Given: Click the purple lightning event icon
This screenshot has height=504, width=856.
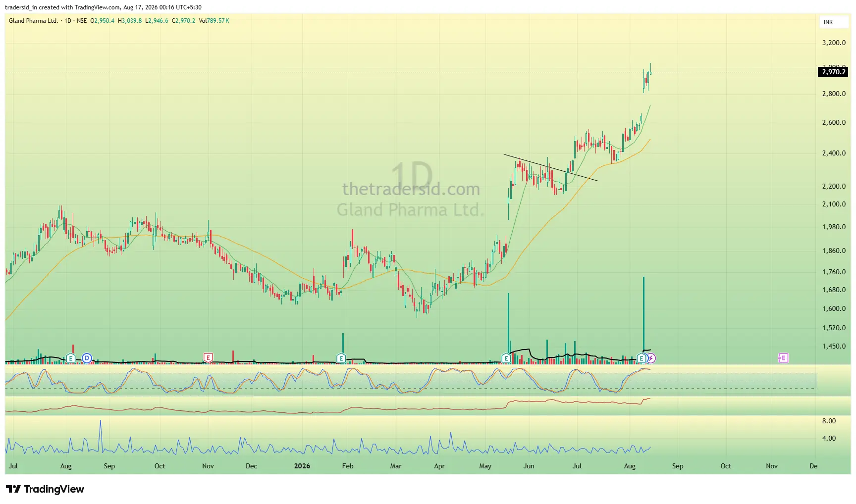Looking at the screenshot, I should pos(651,358).
